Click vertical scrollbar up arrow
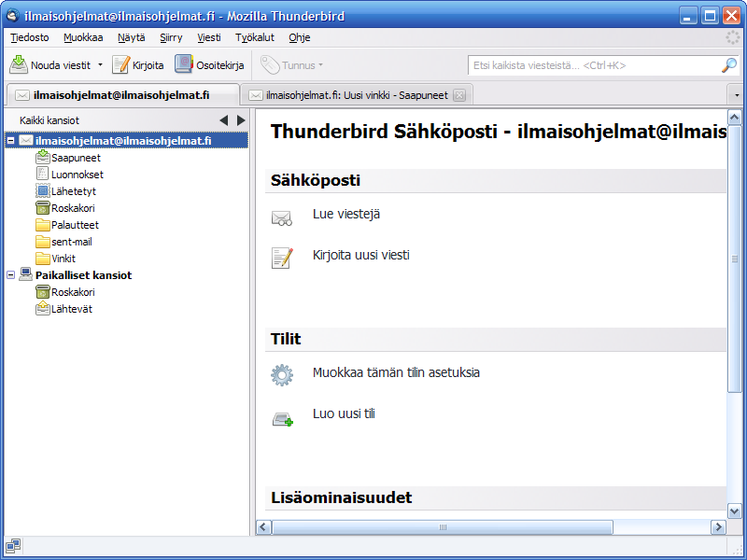 [734, 117]
